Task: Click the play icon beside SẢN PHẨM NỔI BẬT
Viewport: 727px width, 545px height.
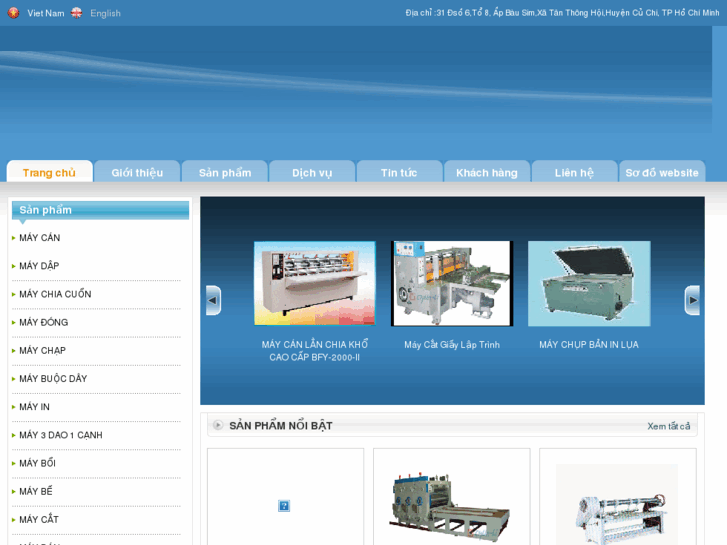Action: [217, 425]
